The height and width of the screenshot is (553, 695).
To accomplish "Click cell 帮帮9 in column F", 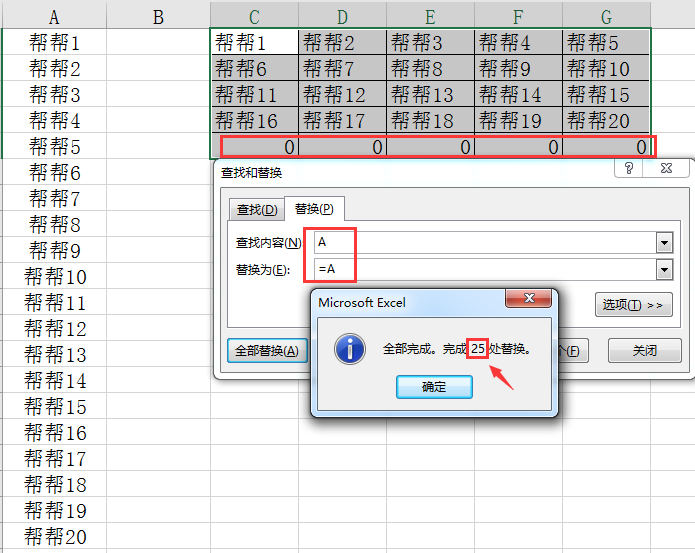I will tap(518, 68).
